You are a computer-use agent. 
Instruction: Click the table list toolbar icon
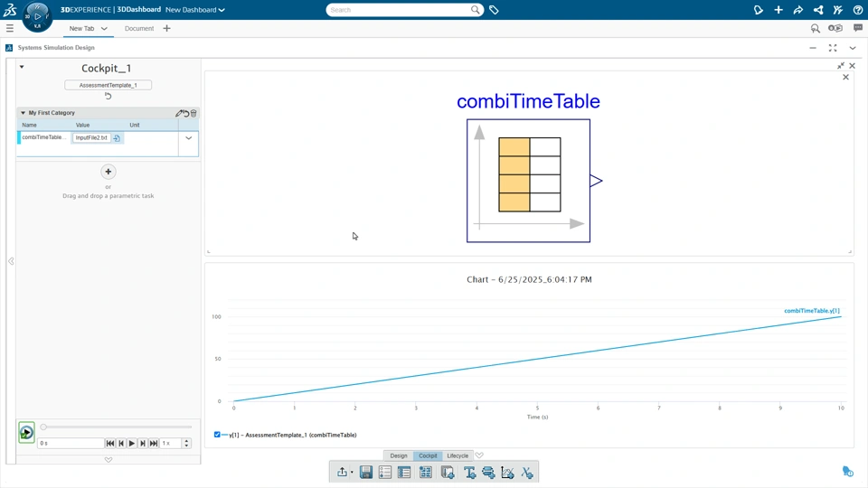pos(404,472)
